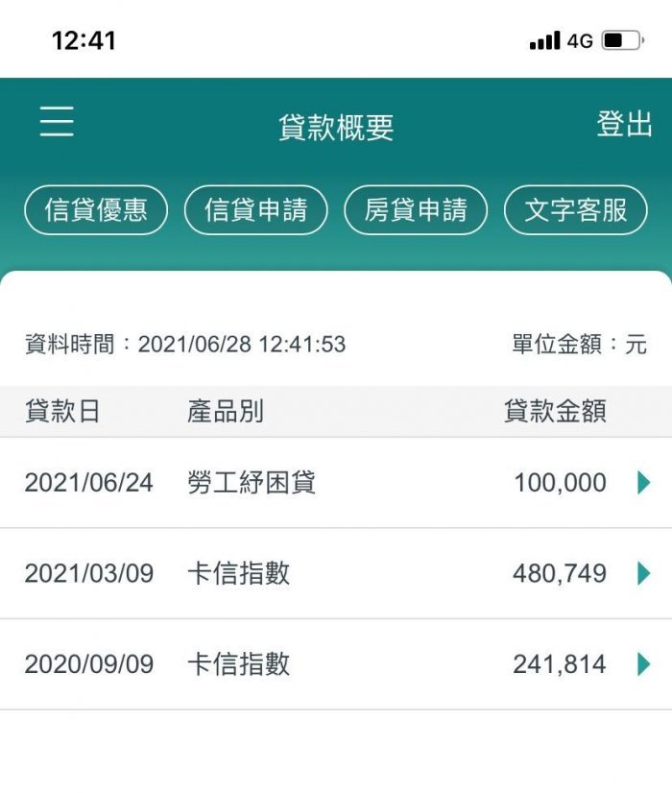Tap the 登出 logout button
This screenshot has width=672, height=793.
(x=624, y=124)
